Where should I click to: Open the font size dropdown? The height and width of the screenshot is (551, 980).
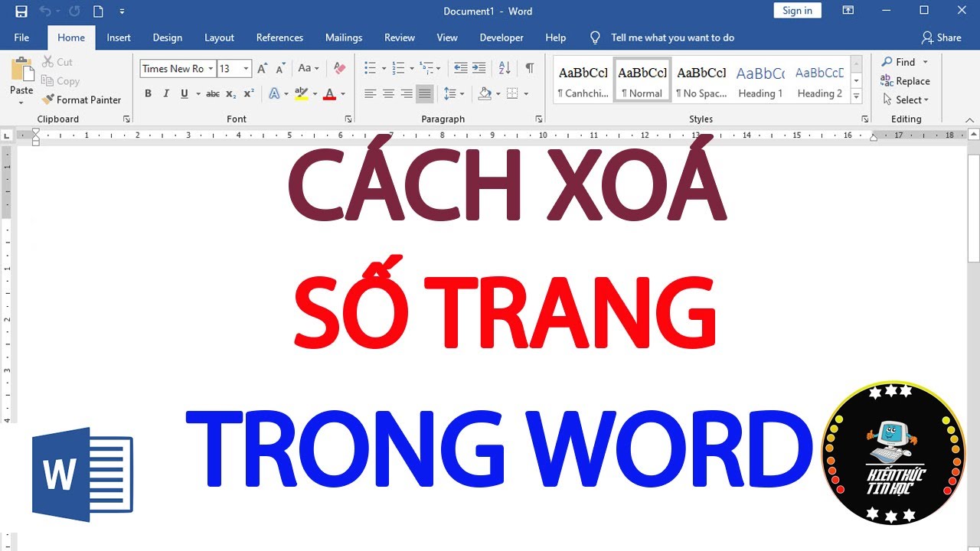click(246, 69)
